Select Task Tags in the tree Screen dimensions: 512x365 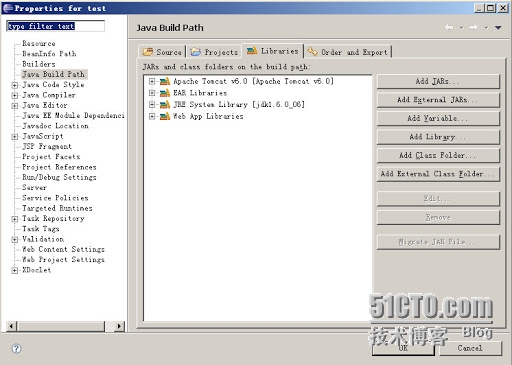pyautogui.click(x=41, y=229)
